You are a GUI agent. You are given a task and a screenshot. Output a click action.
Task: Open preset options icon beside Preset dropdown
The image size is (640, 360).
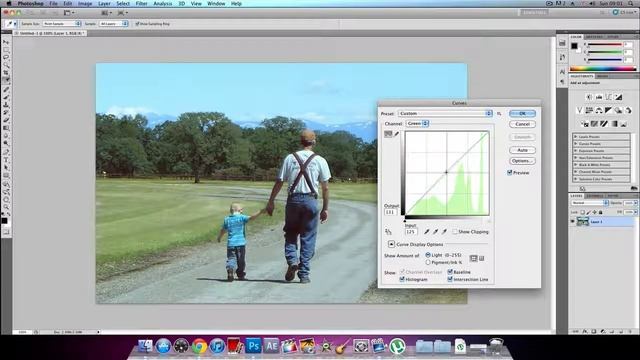(x=499, y=113)
